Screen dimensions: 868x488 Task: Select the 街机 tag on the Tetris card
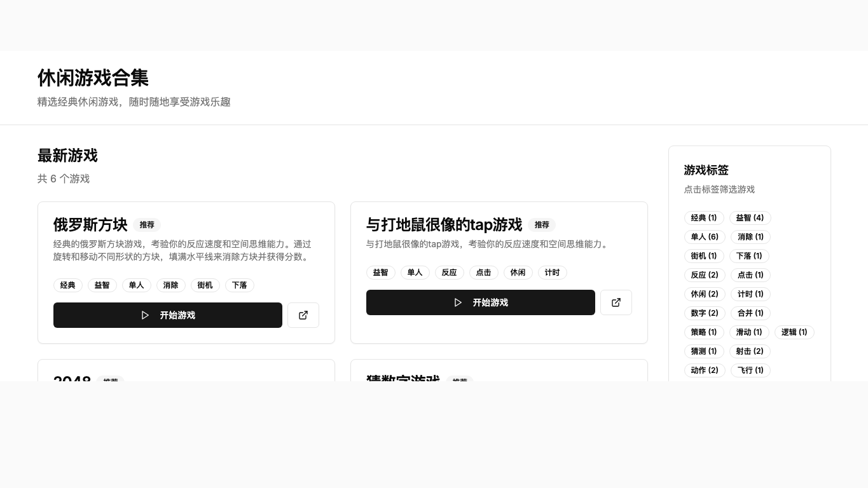pyautogui.click(x=205, y=285)
